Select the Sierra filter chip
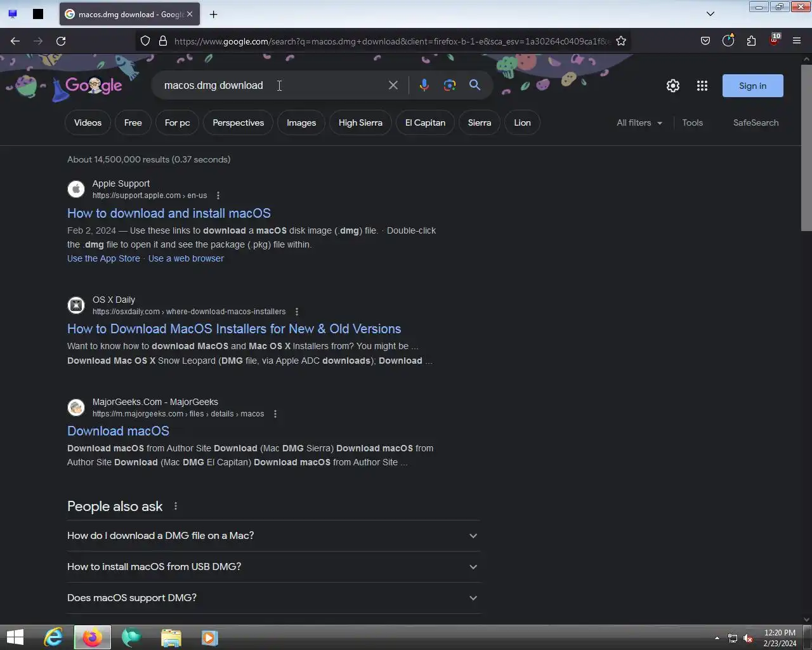Screen dimensions: 812x650 (x=480, y=123)
